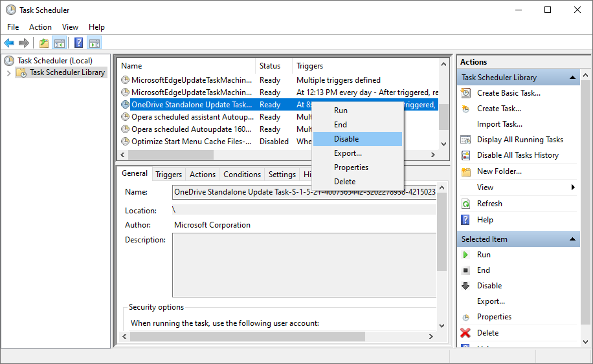This screenshot has width=593, height=364.
Task: Click the task Name input field
Action: pos(304,192)
